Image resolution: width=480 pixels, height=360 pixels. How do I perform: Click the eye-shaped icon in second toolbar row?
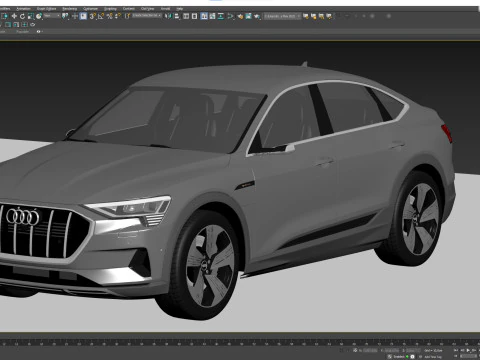point(32,25)
